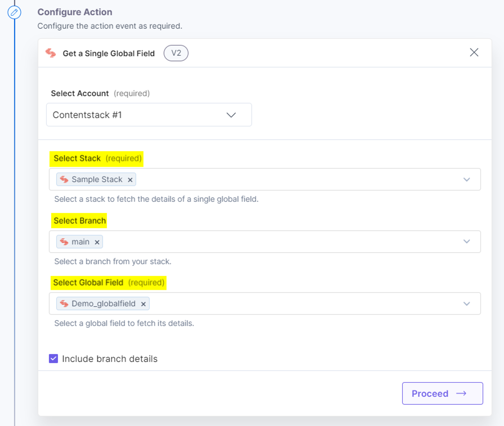This screenshot has height=426, width=504.
Task: Click inside the Select Stack field
Action: click(265, 179)
